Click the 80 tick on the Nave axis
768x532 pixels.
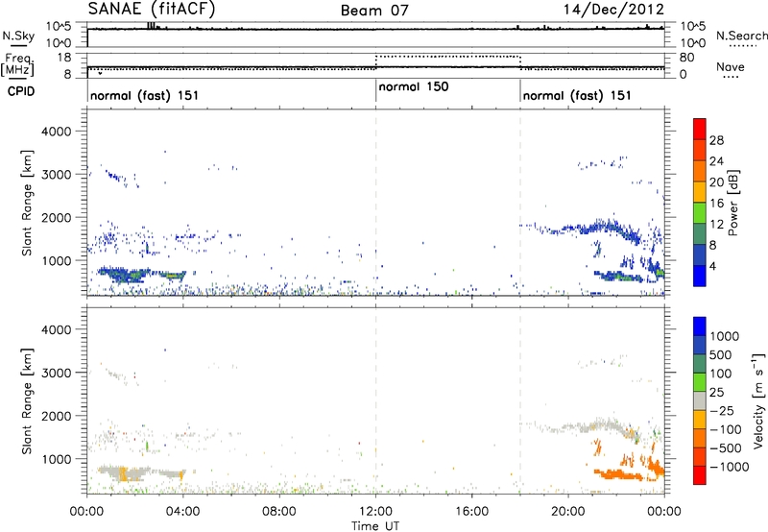pos(686,58)
